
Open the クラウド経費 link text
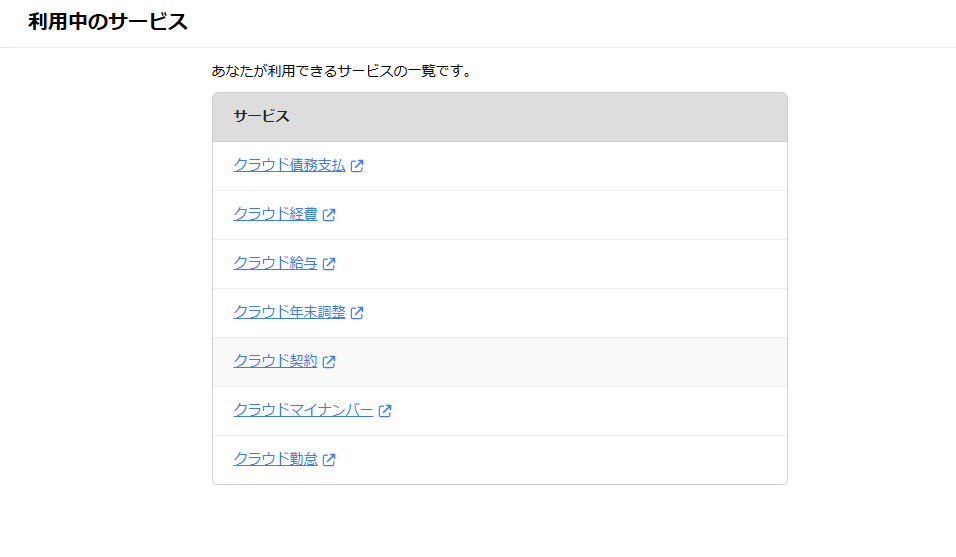click(276, 214)
